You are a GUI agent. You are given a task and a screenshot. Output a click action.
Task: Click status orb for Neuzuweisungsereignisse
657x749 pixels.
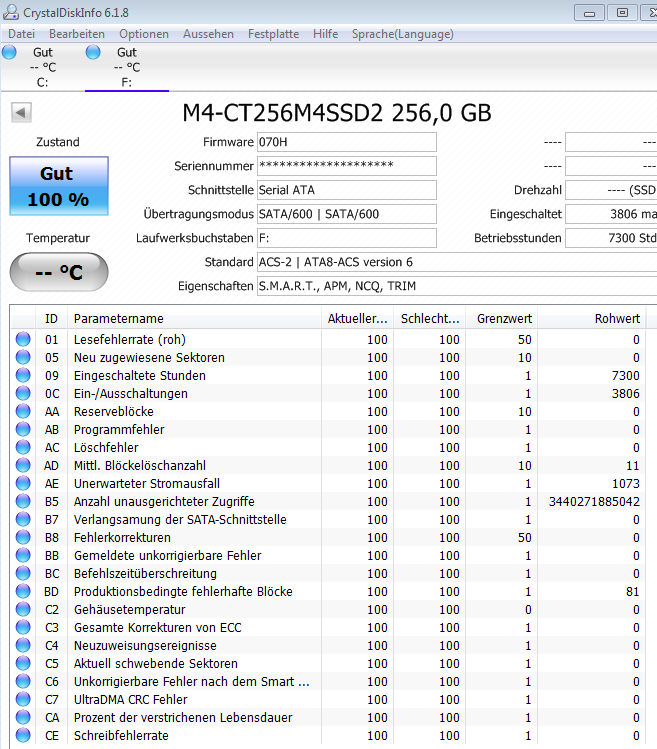click(23, 645)
